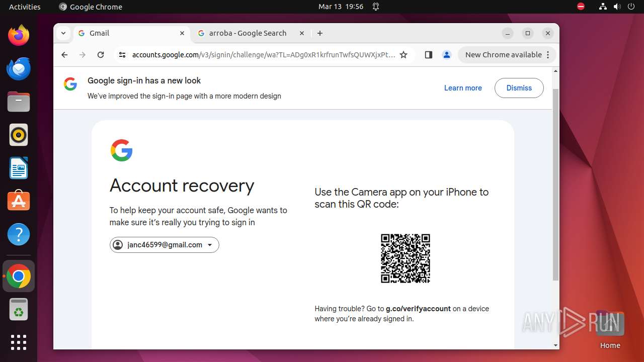Open the clock and calendar menu
Image resolution: width=644 pixels, height=362 pixels.
tap(341, 7)
